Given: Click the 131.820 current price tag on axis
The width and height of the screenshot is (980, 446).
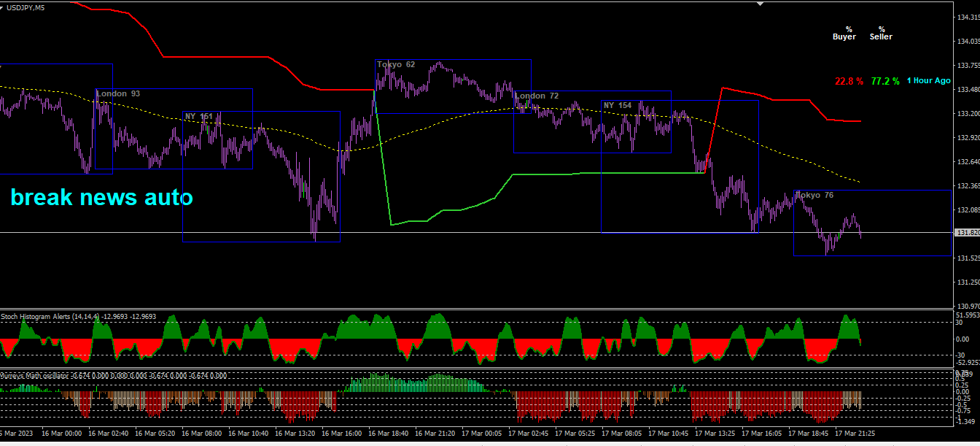Looking at the screenshot, I should tap(967, 233).
